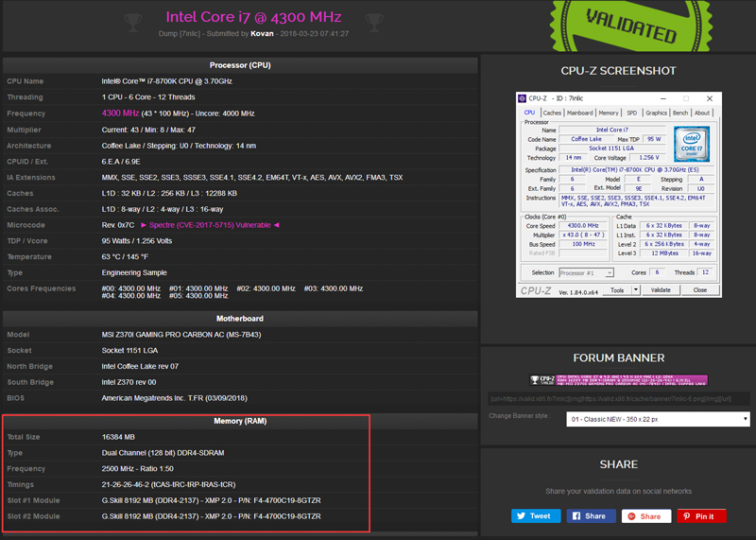Screen dimensions: 756x540
Task: Click the Tweet share button
Action: 536,515
